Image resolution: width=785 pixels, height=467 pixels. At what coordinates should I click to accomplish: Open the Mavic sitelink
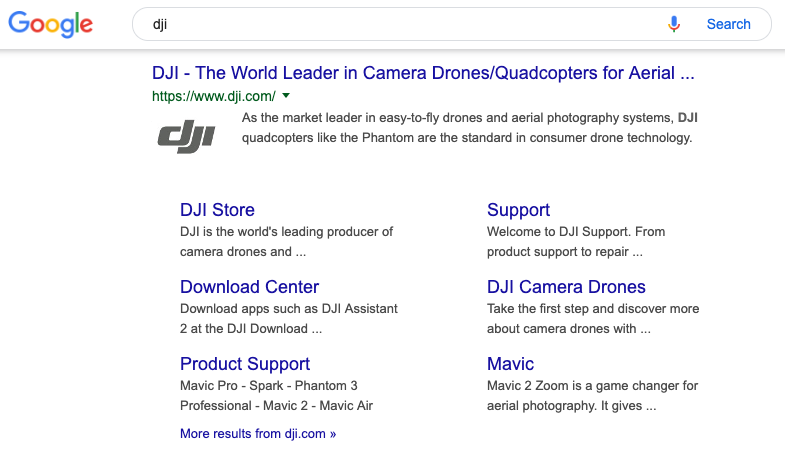pyautogui.click(x=510, y=364)
